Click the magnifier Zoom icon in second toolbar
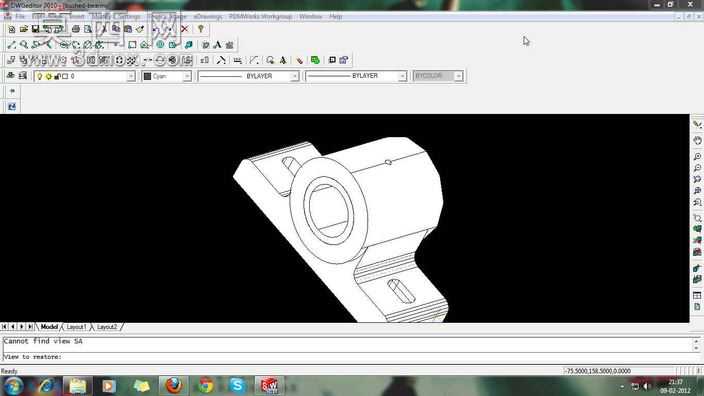The height and width of the screenshot is (396, 704). pyautogui.click(x=24, y=45)
